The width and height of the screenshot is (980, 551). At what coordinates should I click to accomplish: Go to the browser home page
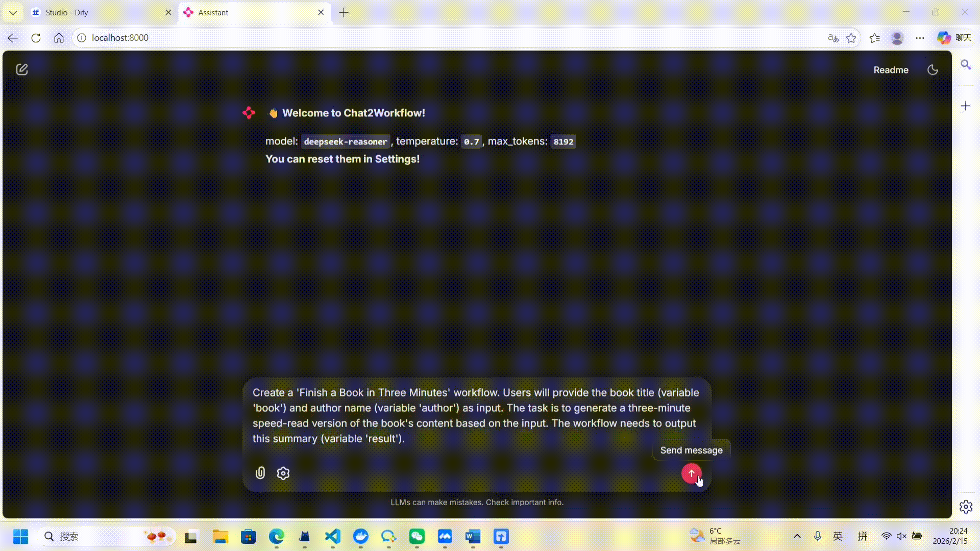coord(59,38)
